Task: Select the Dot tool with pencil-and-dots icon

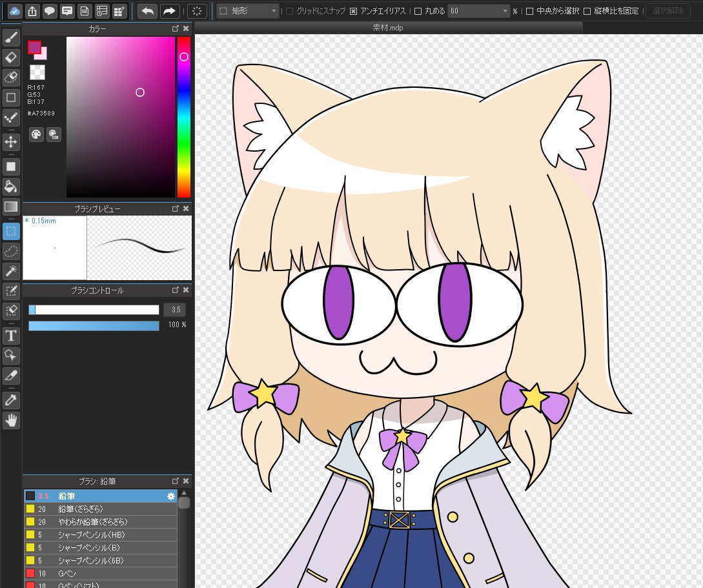Action: [x=11, y=118]
